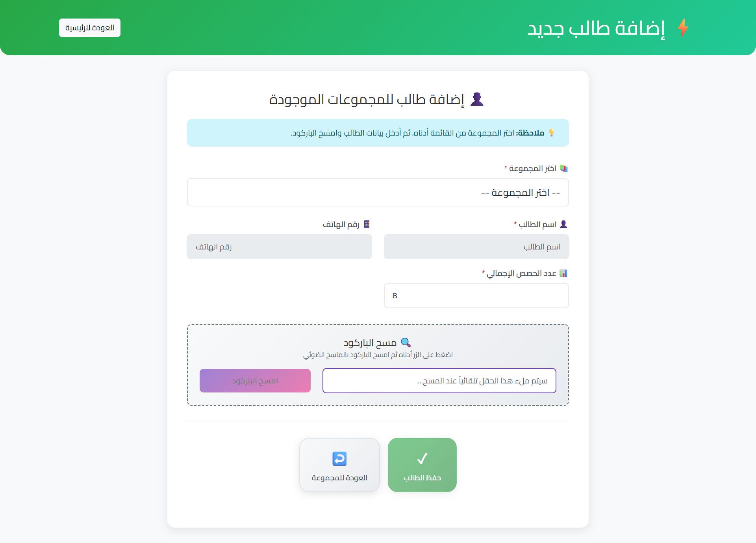Open the اختر المجموعة group dropdown

(x=378, y=192)
